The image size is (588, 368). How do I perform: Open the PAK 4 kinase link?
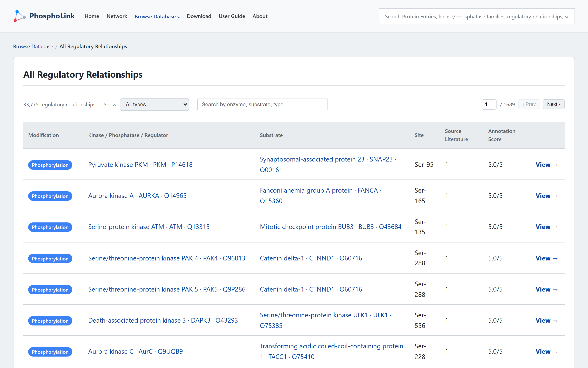[x=167, y=258]
